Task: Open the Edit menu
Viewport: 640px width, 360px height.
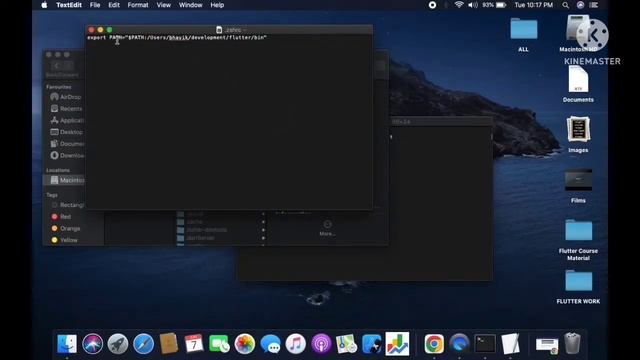Action: 114,5
